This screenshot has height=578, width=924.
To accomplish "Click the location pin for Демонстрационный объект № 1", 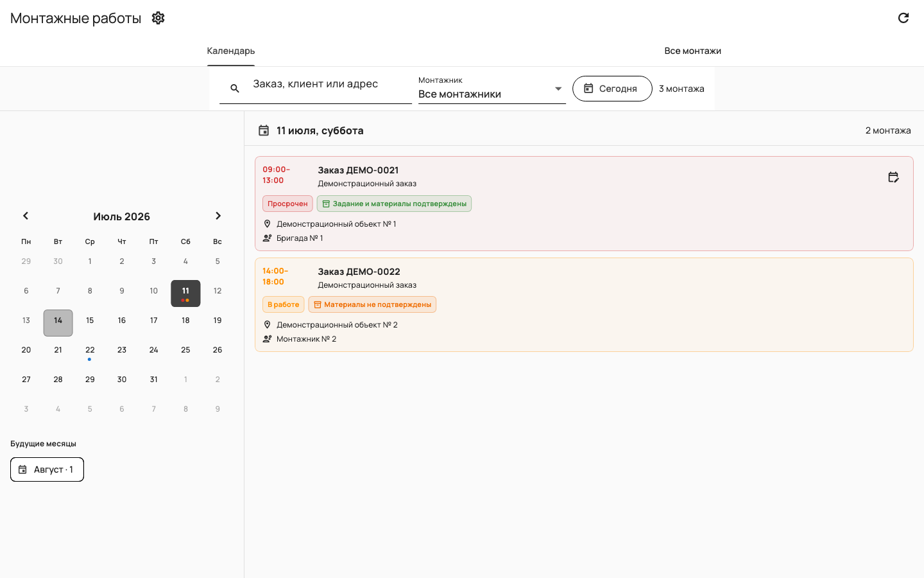I will pos(268,224).
